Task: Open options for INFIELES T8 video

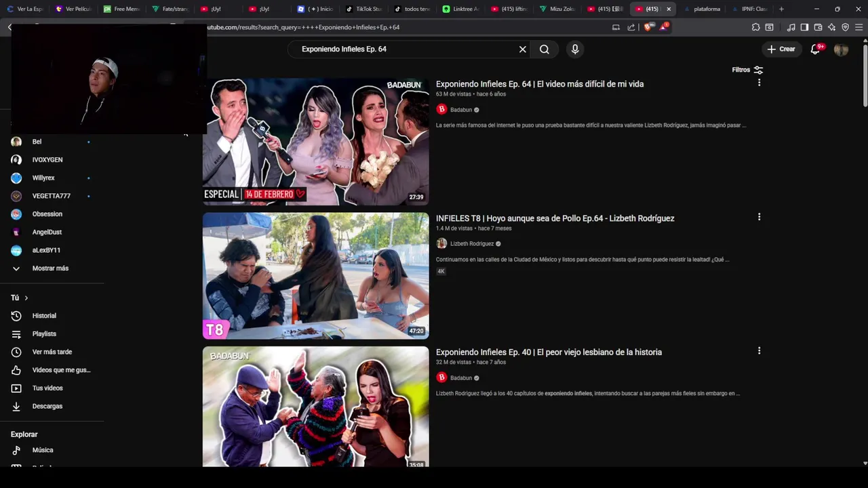Action: tap(759, 217)
